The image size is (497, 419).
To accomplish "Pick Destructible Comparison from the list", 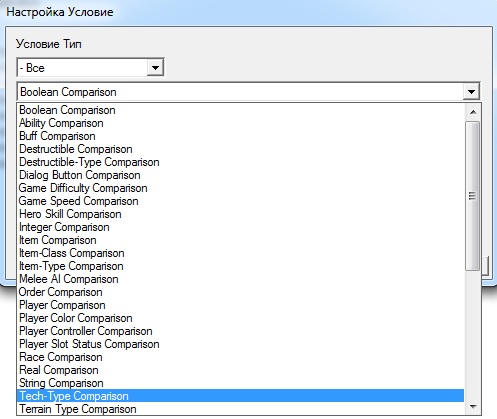I will (240, 149).
